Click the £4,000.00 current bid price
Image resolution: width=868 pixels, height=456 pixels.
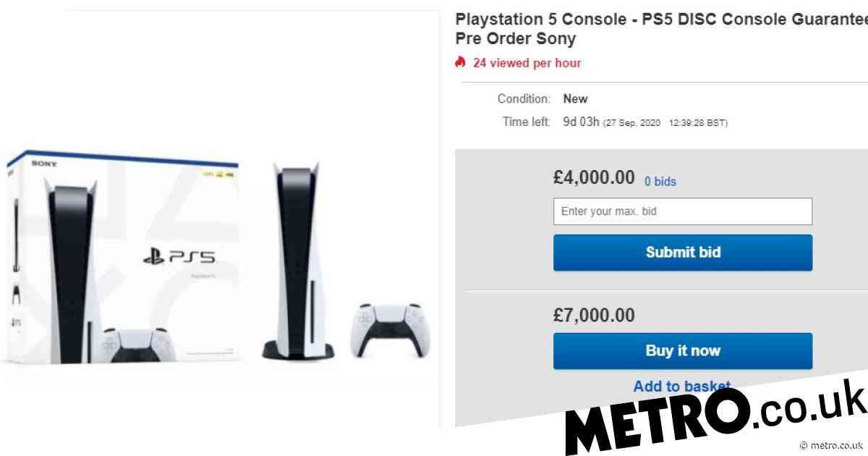[594, 178]
